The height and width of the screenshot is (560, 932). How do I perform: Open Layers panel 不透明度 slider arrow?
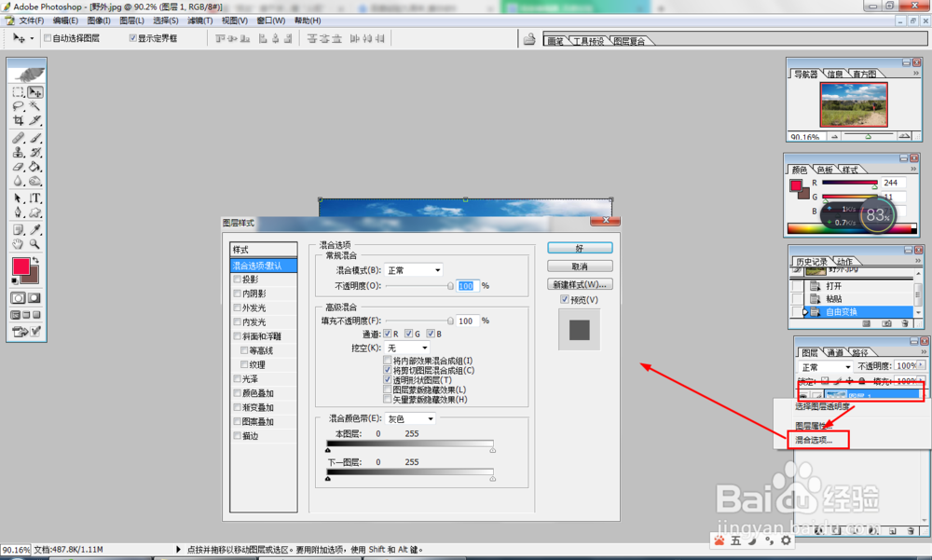[921, 365]
